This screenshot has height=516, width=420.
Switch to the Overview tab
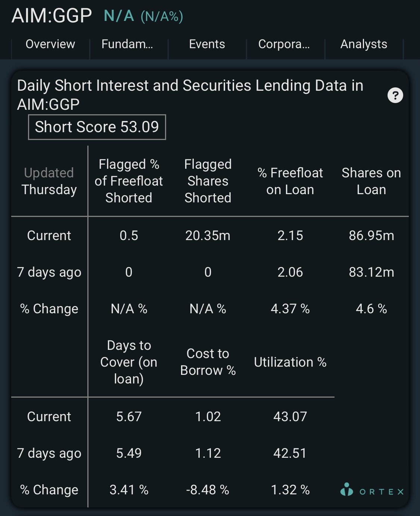pyautogui.click(x=50, y=44)
